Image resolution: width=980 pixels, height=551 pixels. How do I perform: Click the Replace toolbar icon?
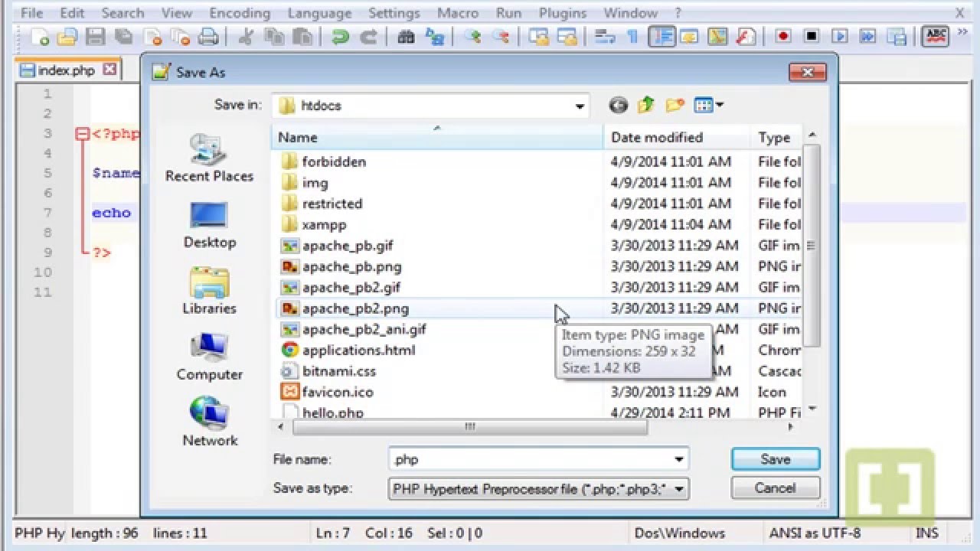(x=434, y=36)
